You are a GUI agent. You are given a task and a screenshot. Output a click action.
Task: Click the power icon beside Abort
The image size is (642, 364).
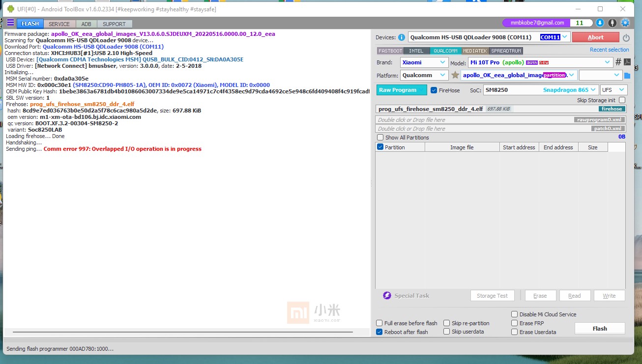626,37
